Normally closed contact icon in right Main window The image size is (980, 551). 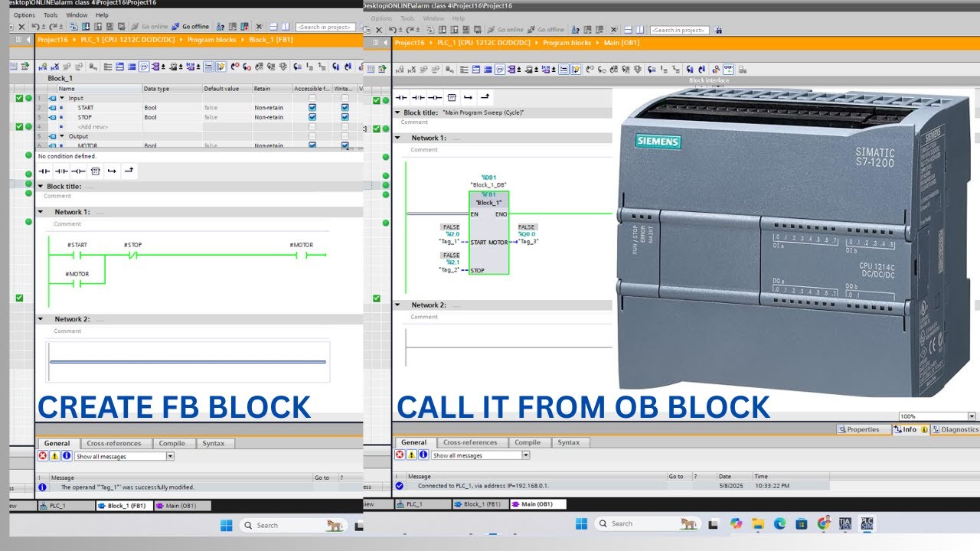click(418, 97)
